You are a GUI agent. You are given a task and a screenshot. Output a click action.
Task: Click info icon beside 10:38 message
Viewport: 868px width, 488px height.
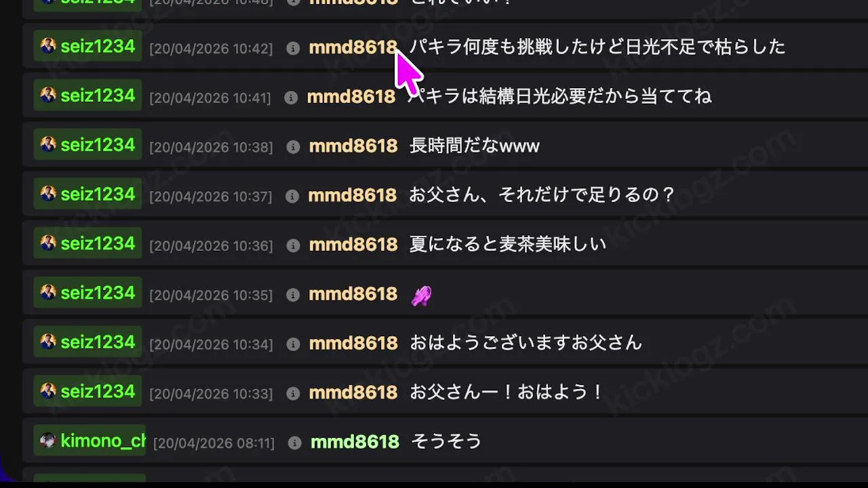(x=293, y=147)
